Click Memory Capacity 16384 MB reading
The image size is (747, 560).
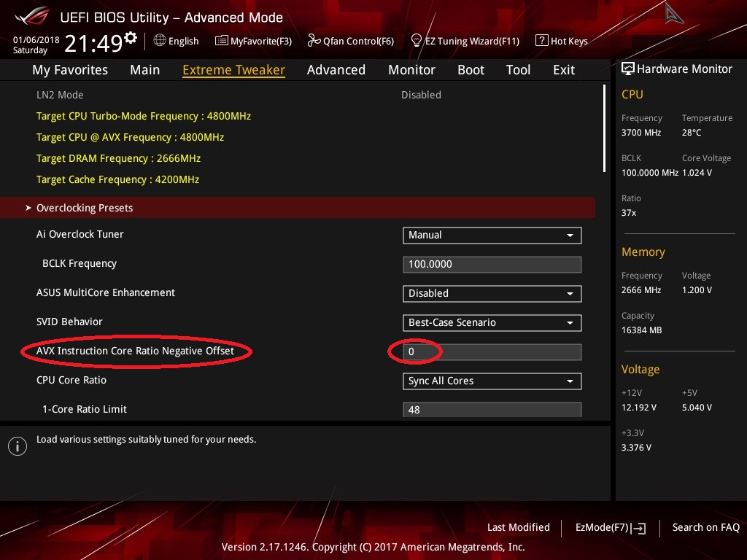pos(642,330)
